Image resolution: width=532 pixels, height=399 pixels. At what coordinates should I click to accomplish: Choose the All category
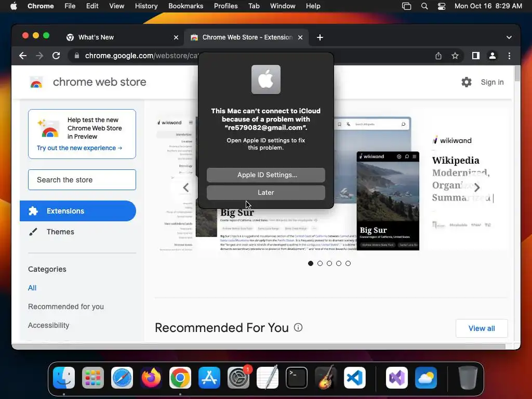point(32,288)
